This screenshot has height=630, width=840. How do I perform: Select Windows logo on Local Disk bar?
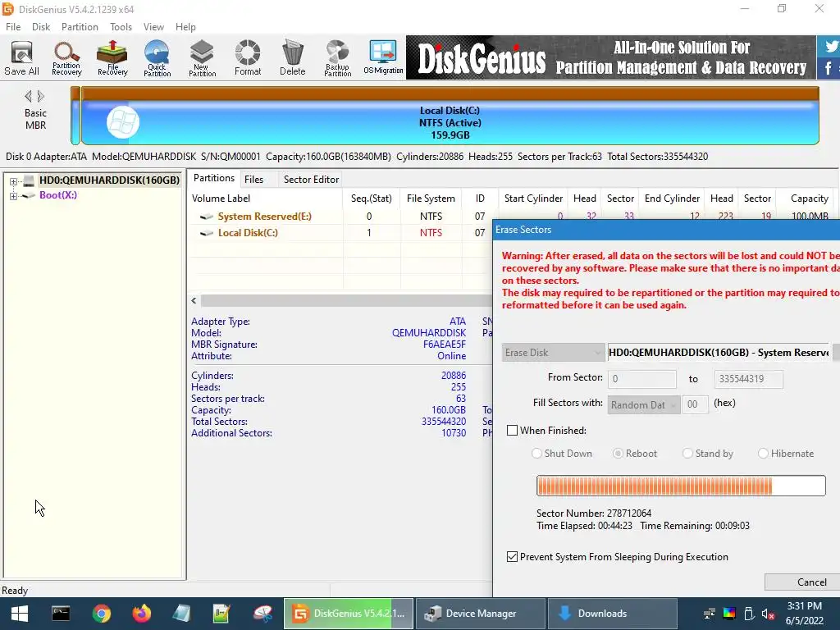[x=123, y=122]
